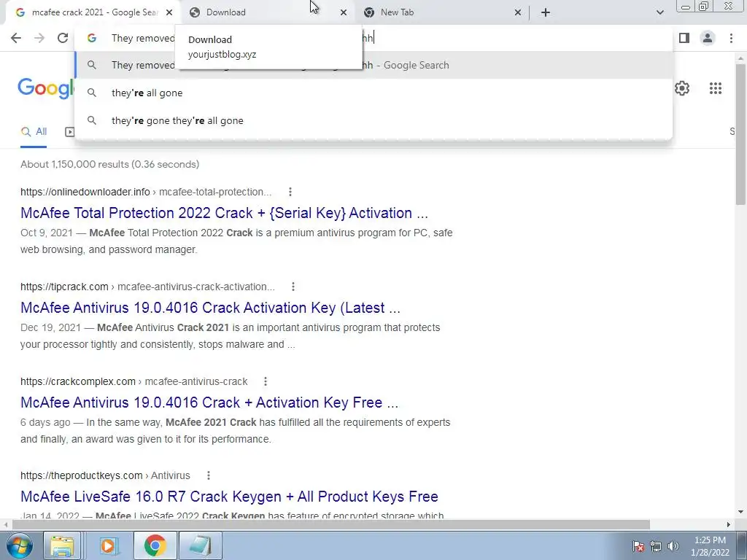
Task: Click the scroll up arrow
Action: pyautogui.click(x=740, y=58)
